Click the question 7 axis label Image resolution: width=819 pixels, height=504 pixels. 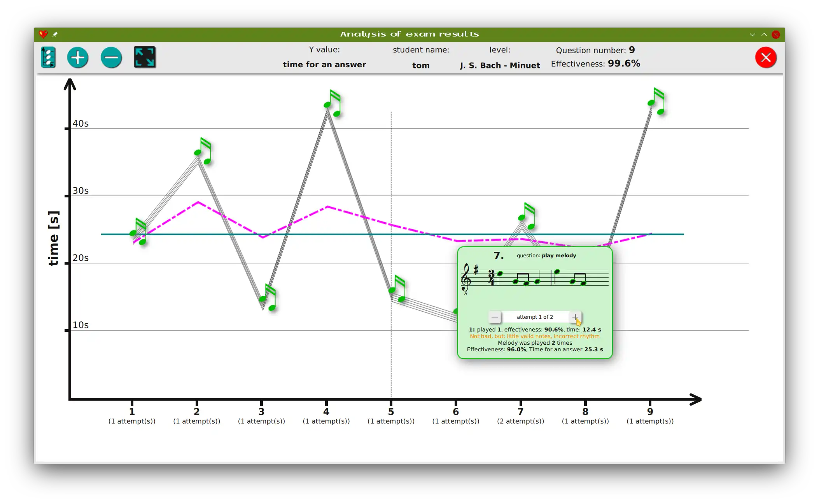pos(520,412)
